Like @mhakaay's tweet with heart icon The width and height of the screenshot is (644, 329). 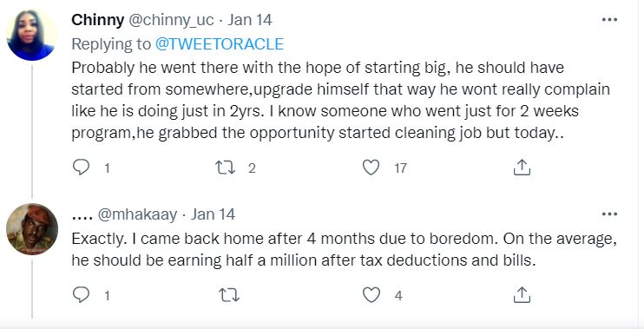[x=371, y=295]
